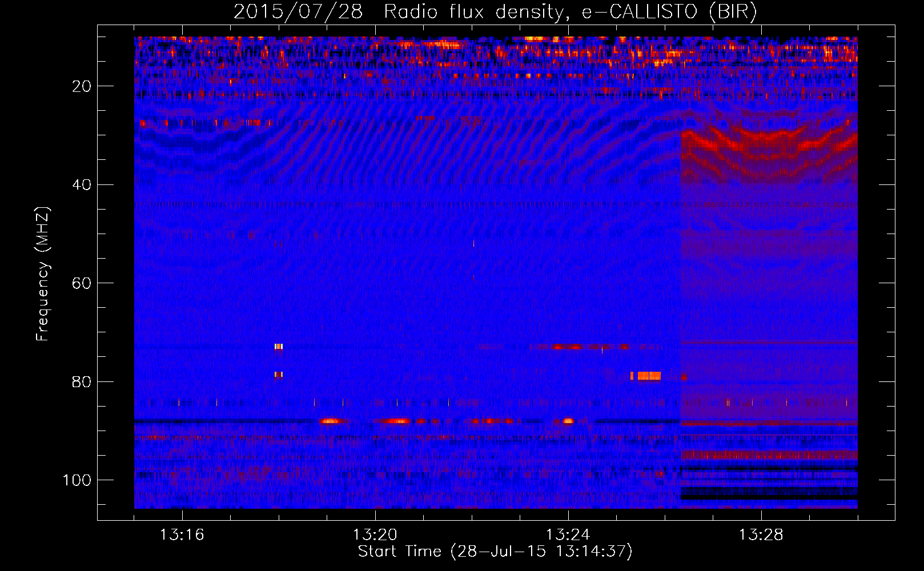Click the time tick label '13:28'
Screen dimensions: 924x571
tap(761, 535)
